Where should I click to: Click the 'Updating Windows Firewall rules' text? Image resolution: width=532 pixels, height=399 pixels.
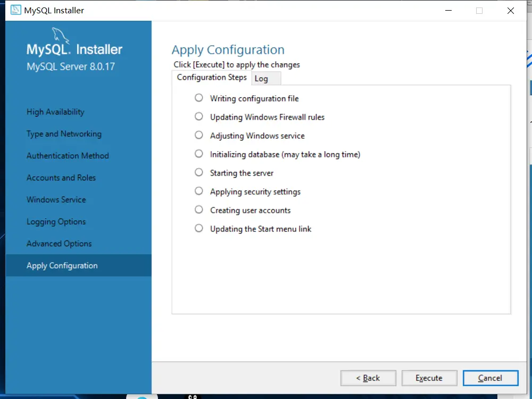click(268, 118)
